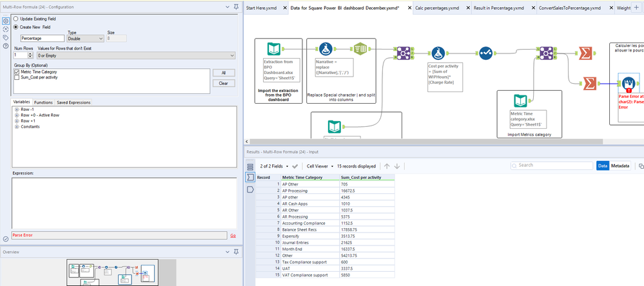Select the Multi-Row Formula tool with error
644x286 pixels.
point(629,84)
